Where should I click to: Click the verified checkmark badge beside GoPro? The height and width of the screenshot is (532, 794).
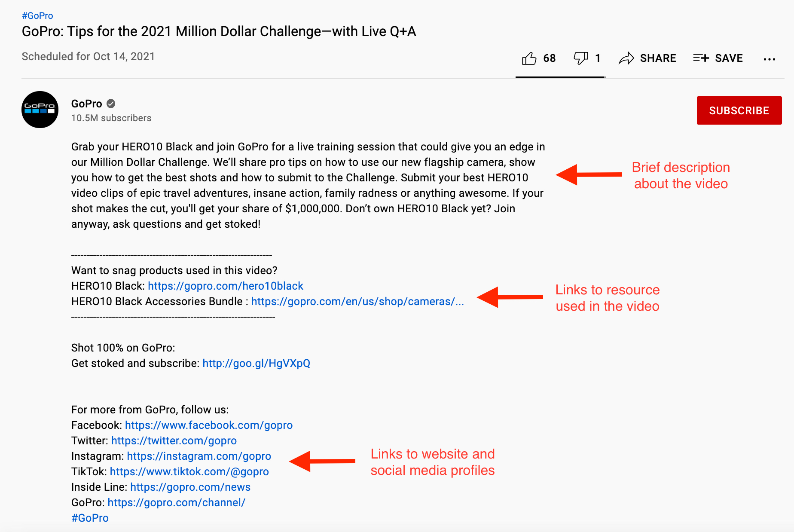pyautogui.click(x=111, y=104)
